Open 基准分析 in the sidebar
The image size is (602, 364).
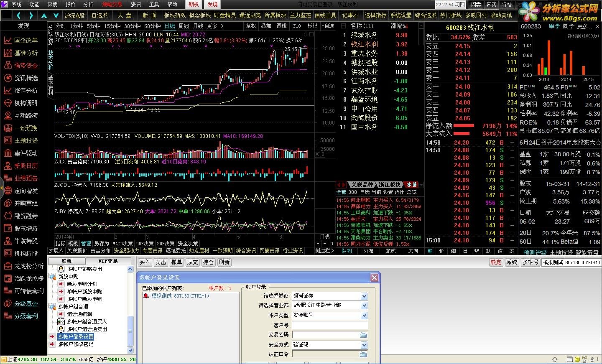point(26,53)
